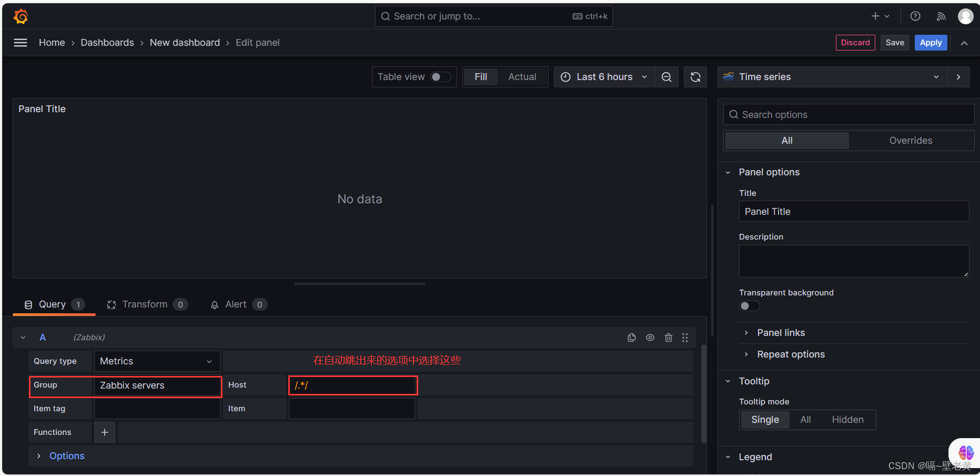Click the query editor vertical scrollbar

pyautogui.click(x=704, y=393)
